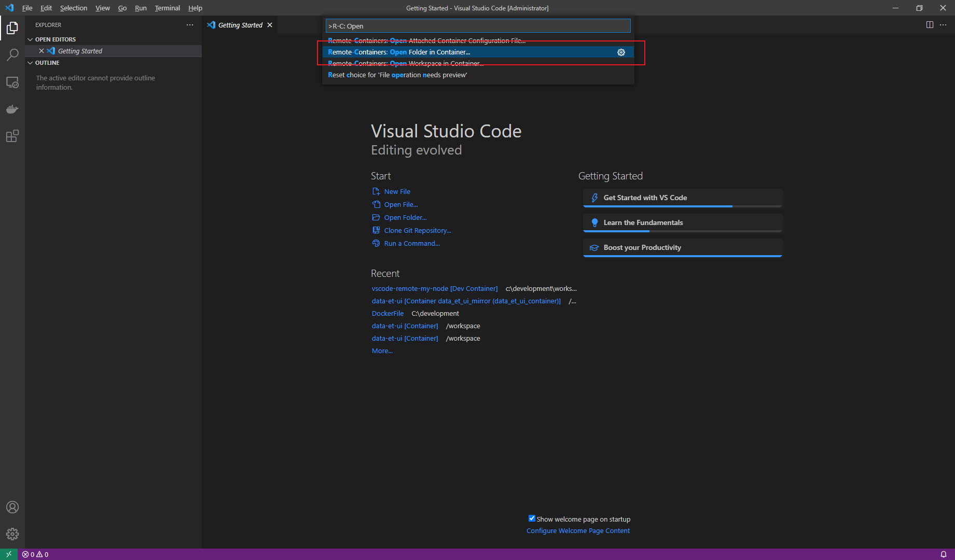Image resolution: width=955 pixels, height=560 pixels.
Task: Open the Extensions view icon
Action: pyautogui.click(x=12, y=136)
